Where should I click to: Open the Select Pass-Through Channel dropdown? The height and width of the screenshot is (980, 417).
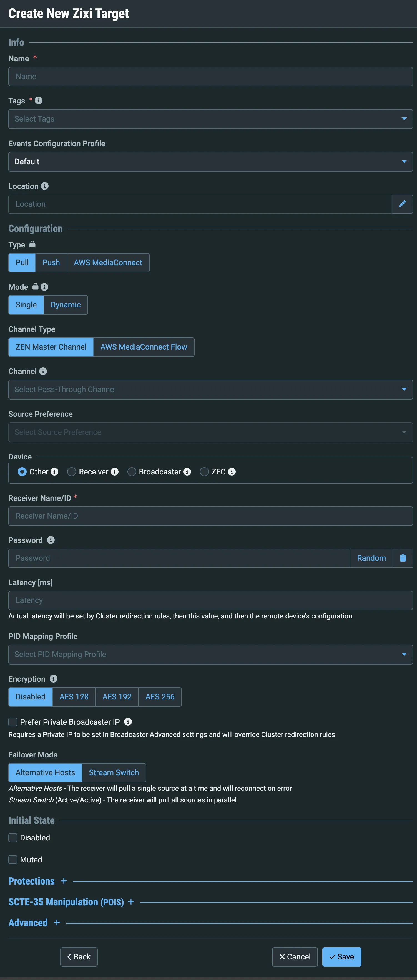pos(211,390)
